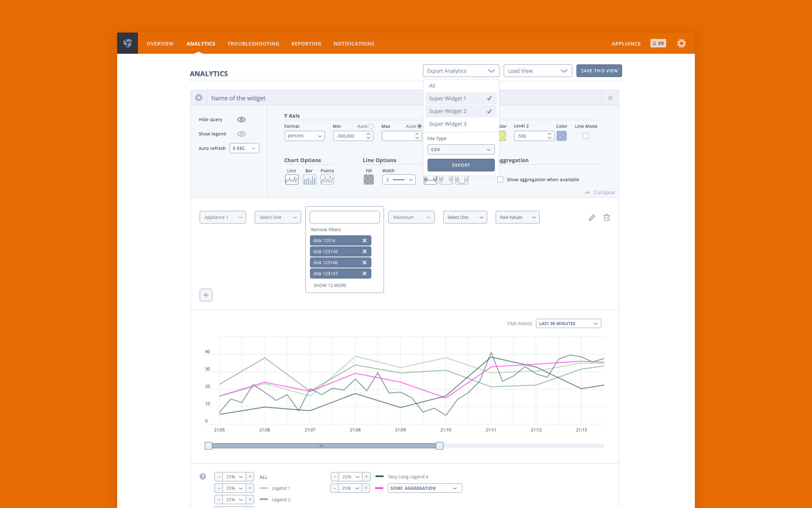The width and height of the screenshot is (812, 508).
Task: Click the pencil edit query icon
Action: tap(592, 218)
